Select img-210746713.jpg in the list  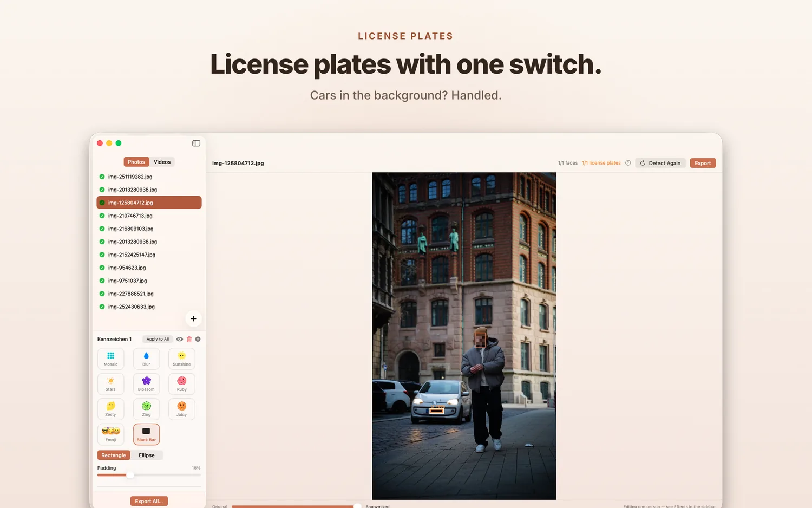[x=149, y=216]
